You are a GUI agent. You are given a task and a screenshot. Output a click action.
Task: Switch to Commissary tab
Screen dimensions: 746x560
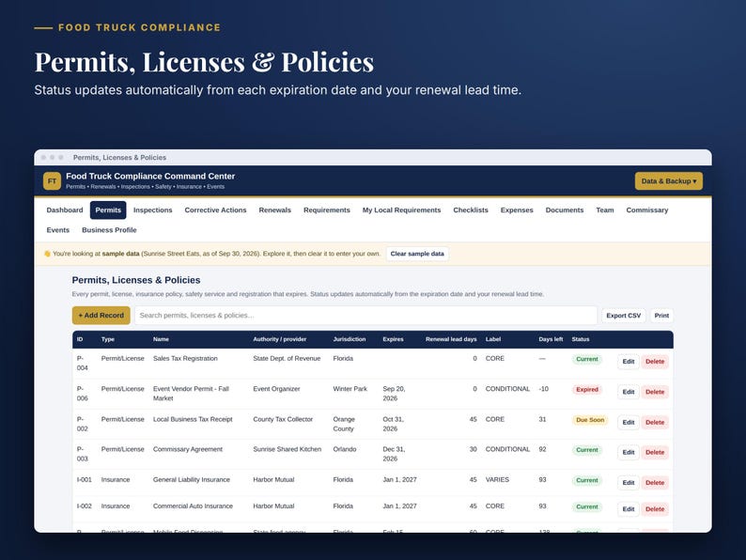(647, 210)
